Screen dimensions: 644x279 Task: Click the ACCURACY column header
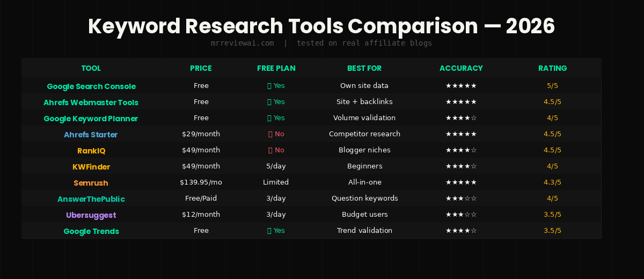[x=461, y=68]
